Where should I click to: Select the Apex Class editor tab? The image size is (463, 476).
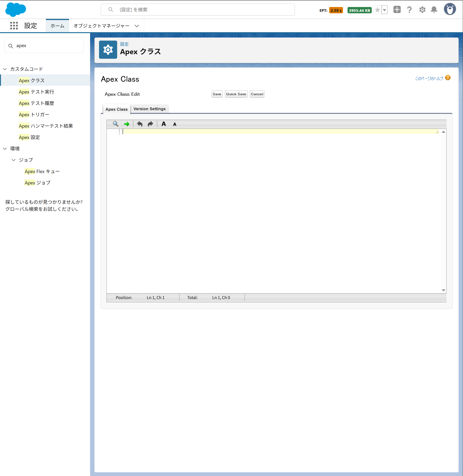pos(116,109)
